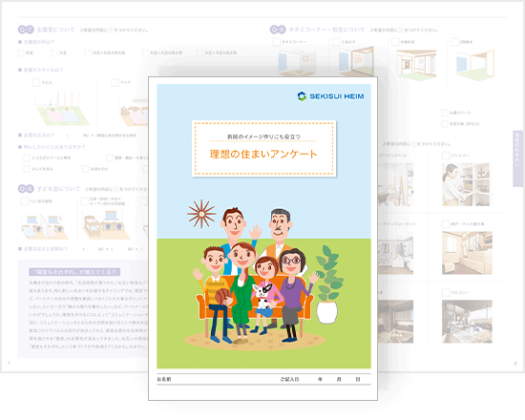Check the タタミコーナー checkbox
This screenshot has width=525, height=420.
(x=277, y=42)
